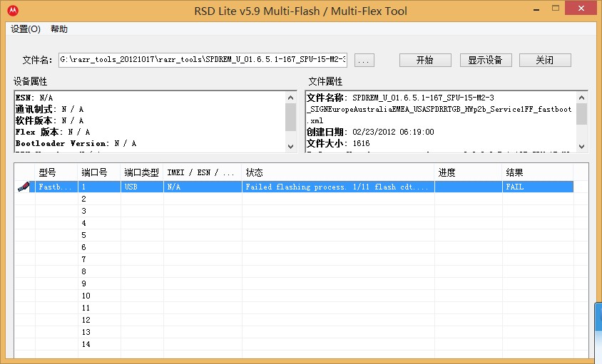Screen dimensions: 602x364
Task: Click the fastboot device icon in row 1
Action: pyautogui.click(x=24, y=187)
